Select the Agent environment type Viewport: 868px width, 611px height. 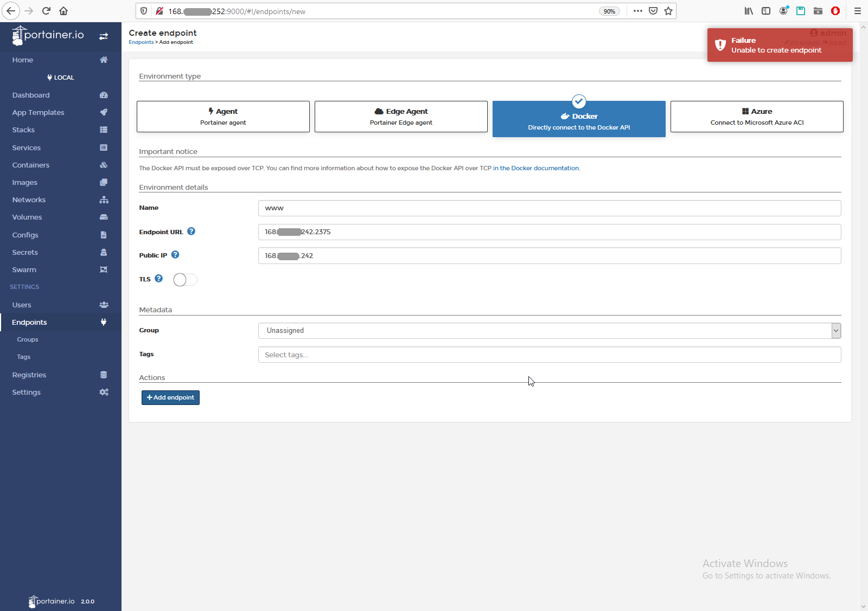coord(223,117)
